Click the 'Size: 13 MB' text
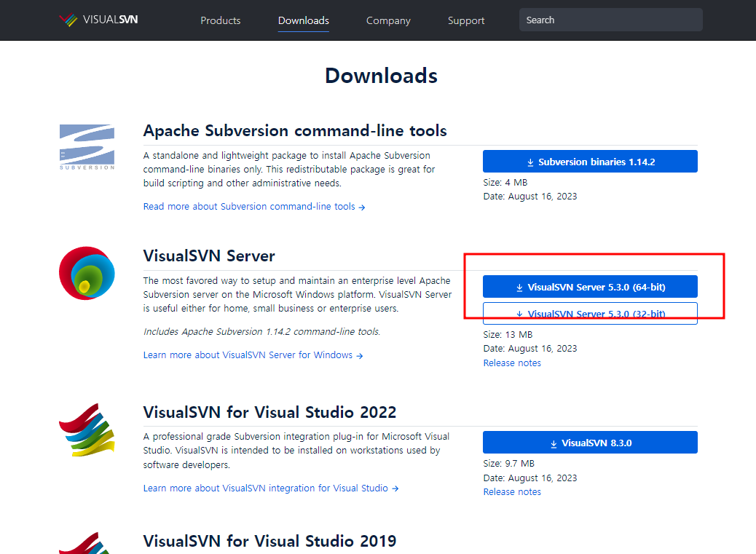The width and height of the screenshot is (756, 554). tap(508, 335)
